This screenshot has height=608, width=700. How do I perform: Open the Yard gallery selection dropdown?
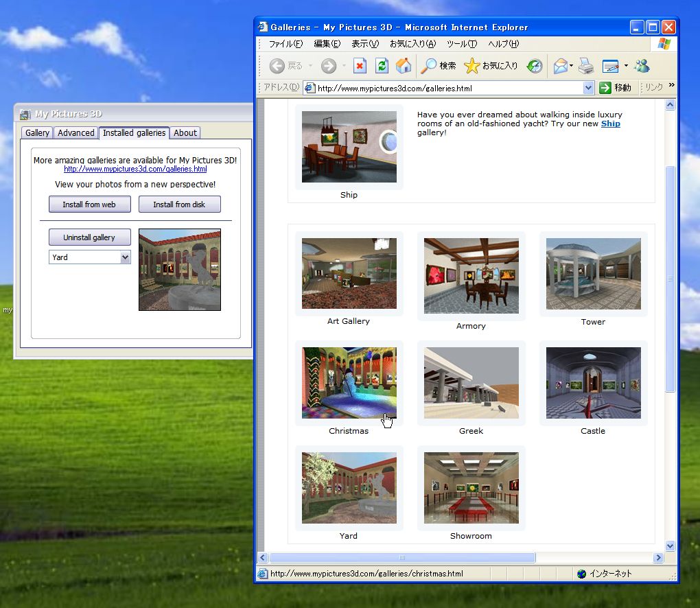tap(126, 257)
